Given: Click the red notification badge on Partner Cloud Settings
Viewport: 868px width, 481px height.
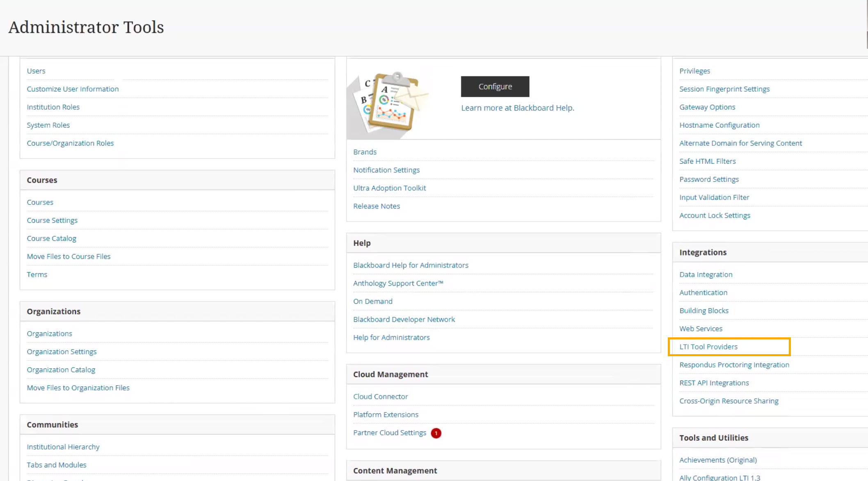Looking at the screenshot, I should pos(436,433).
